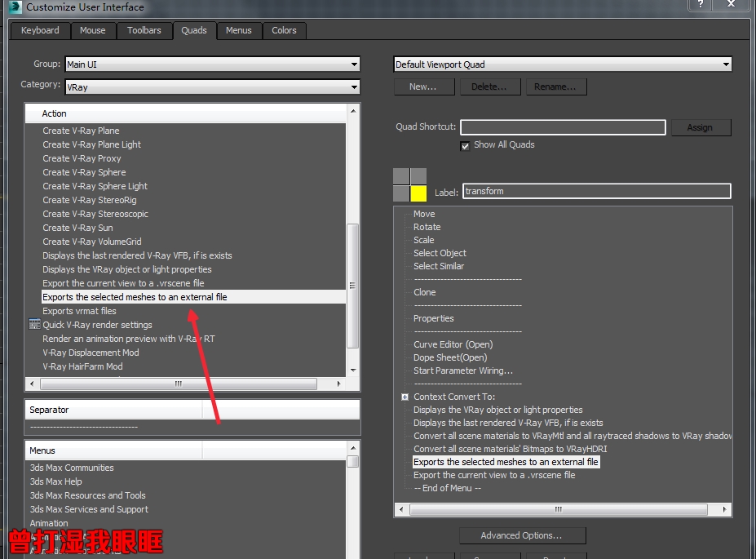
Task: Click the Action column header
Action: (186, 113)
